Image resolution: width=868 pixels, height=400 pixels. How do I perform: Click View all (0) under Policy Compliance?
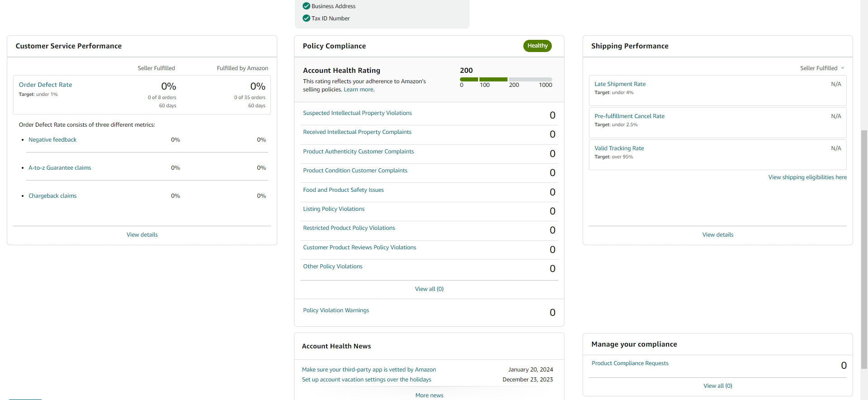[x=429, y=289]
